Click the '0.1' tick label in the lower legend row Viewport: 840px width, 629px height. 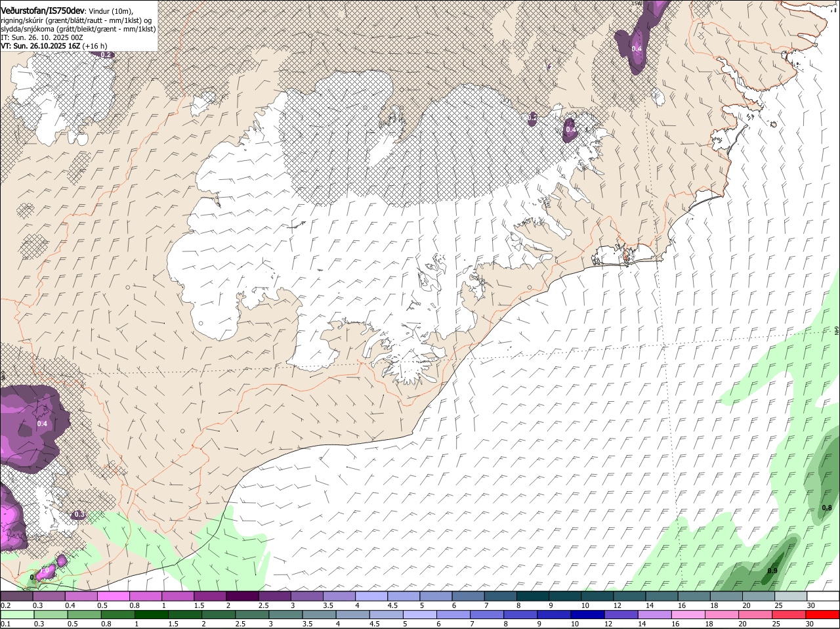point(5,624)
